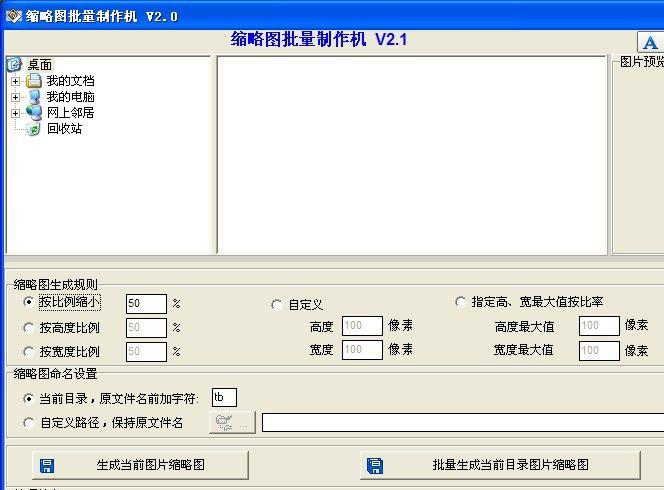Click the 网上邻居 network icon
The image size is (664, 490).
point(34,113)
